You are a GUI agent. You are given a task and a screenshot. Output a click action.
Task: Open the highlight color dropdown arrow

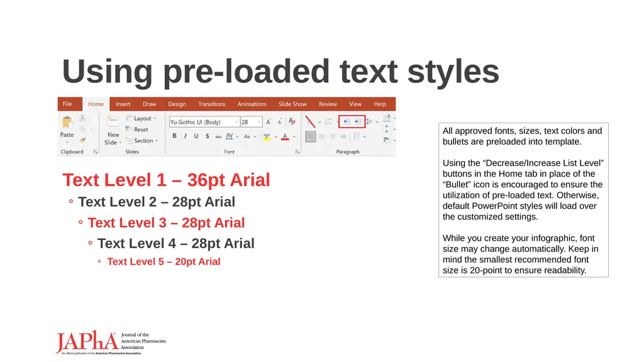(x=275, y=136)
